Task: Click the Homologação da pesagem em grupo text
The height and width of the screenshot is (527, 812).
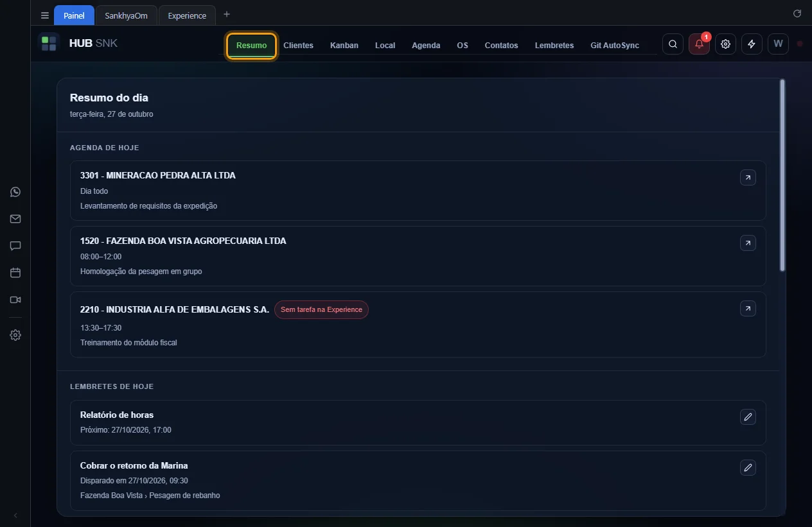Action: pos(141,272)
